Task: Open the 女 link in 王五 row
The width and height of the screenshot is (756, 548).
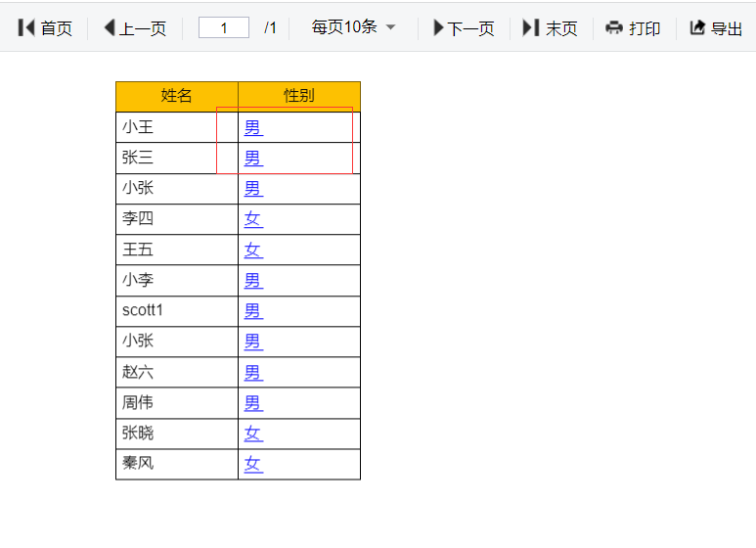Action: click(253, 251)
